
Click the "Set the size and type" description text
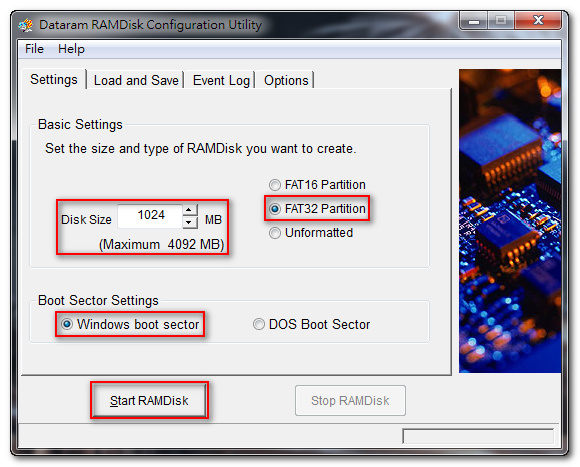coord(200,149)
